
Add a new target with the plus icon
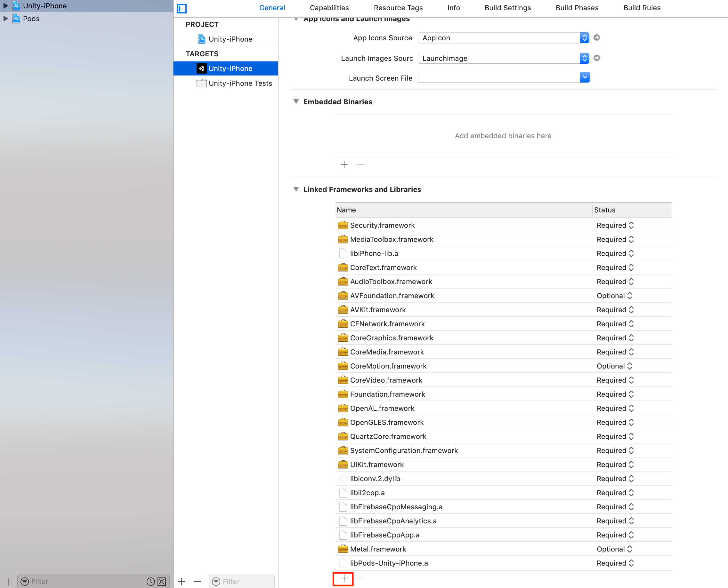click(182, 582)
